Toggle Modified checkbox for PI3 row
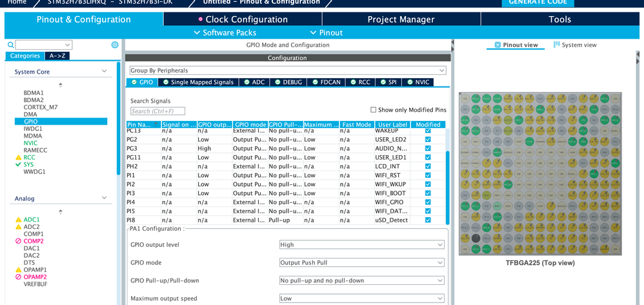The height and width of the screenshot is (305, 644). 428,193
